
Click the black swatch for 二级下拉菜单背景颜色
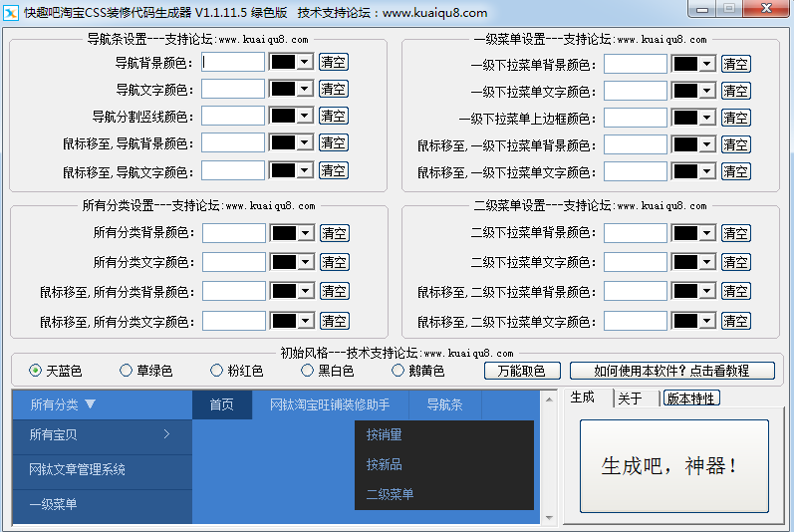pos(686,233)
